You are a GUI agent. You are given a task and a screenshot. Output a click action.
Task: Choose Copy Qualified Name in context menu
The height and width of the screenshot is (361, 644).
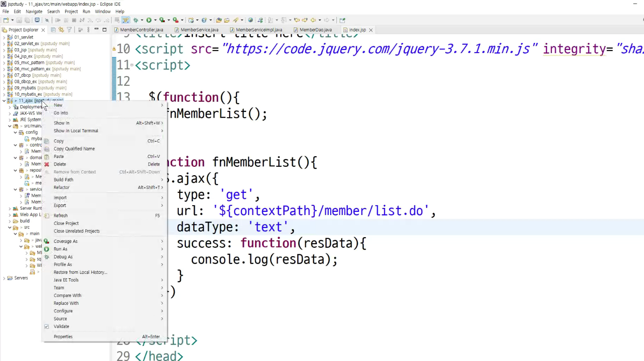pos(104,149)
